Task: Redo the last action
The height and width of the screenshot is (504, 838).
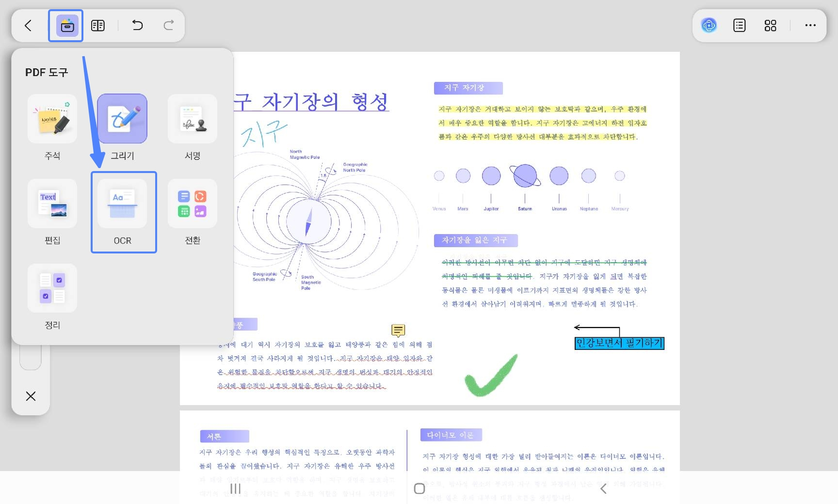Action: pyautogui.click(x=168, y=25)
